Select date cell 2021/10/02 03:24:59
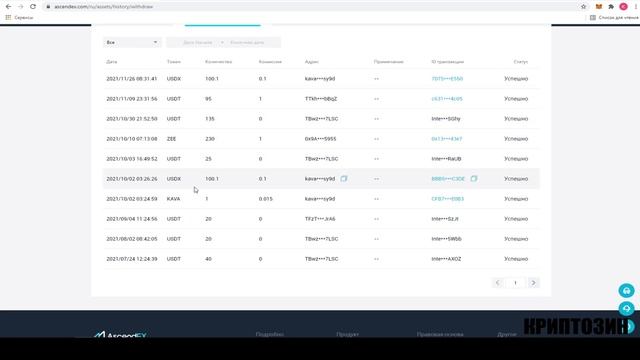 pos(131,199)
